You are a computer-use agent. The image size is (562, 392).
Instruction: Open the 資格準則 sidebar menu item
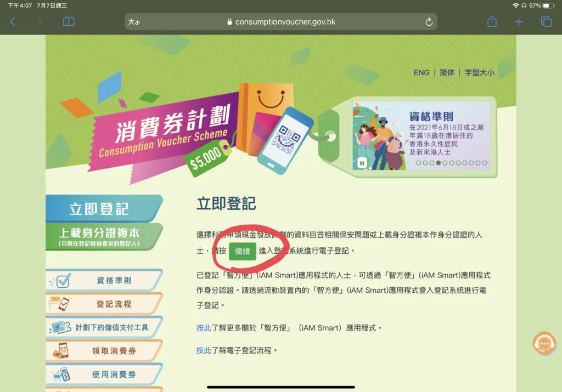point(104,280)
